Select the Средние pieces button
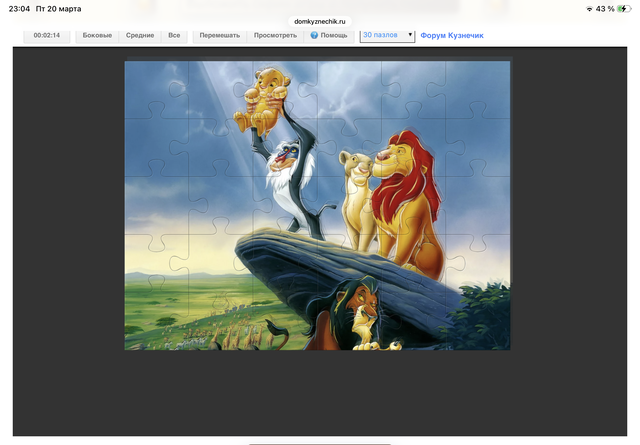Image resolution: width=640 pixels, height=445 pixels. [x=140, y=36]
